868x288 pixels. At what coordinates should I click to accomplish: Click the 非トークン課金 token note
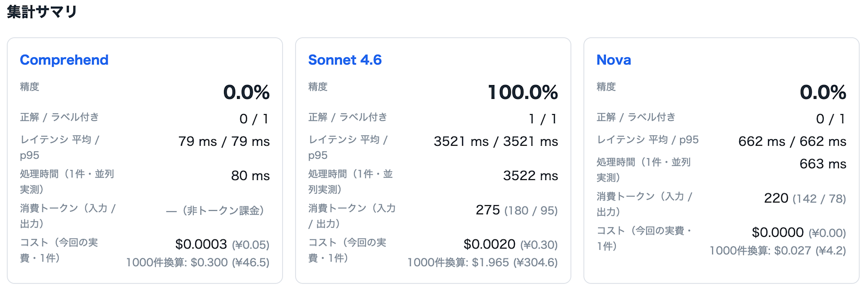coord(215,211)
